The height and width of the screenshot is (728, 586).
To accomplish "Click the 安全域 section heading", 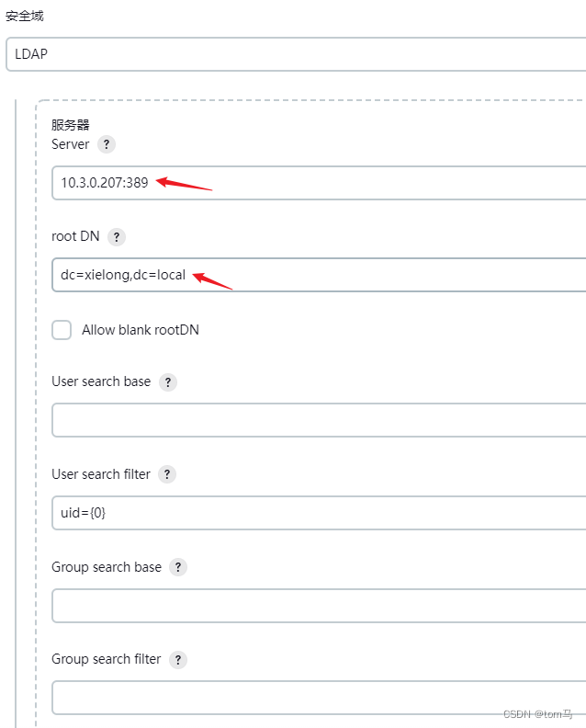I will [x=25, y=17].
